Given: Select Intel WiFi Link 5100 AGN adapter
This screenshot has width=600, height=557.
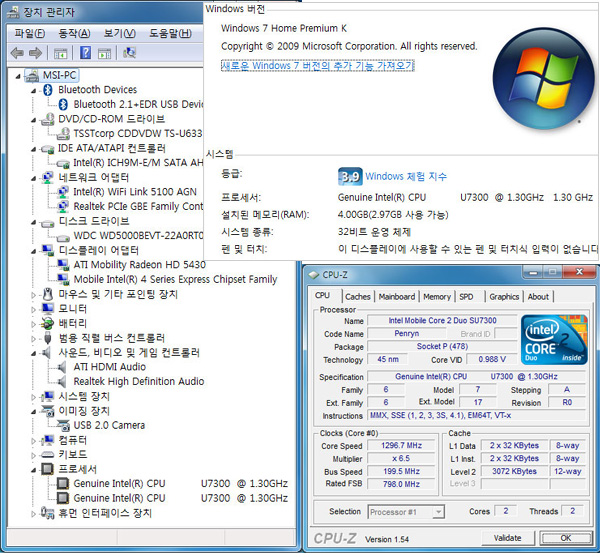Looking at the screenshot, I should pos(134,191).
